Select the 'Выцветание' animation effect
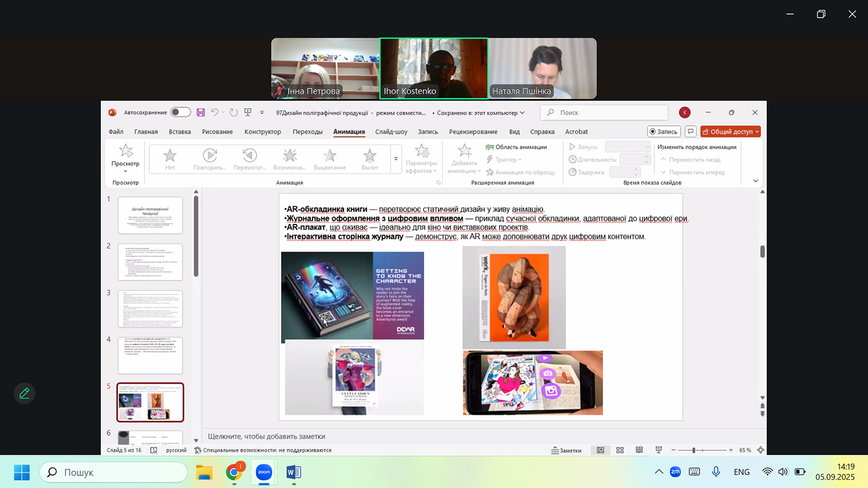Image resolution: width=868 pixels, height=488 pixels. coord(330,159)
